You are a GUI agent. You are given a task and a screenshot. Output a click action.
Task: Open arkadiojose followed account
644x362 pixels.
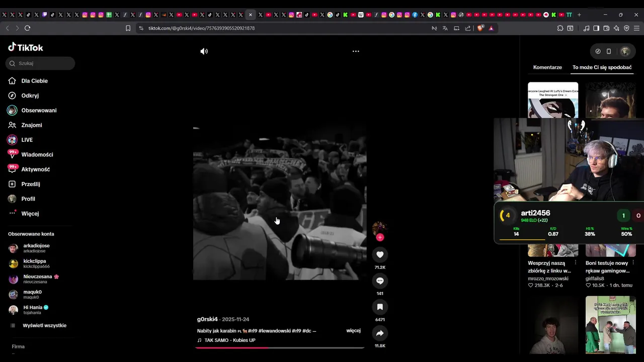pos(36,248)
